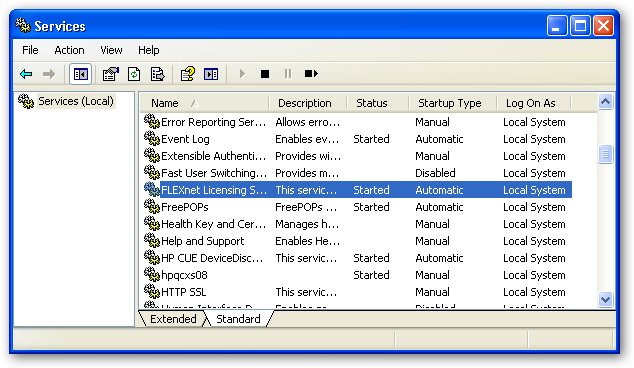Click gear icon beside Fast User Switching

pyautogui.click(x=152, y=173)
